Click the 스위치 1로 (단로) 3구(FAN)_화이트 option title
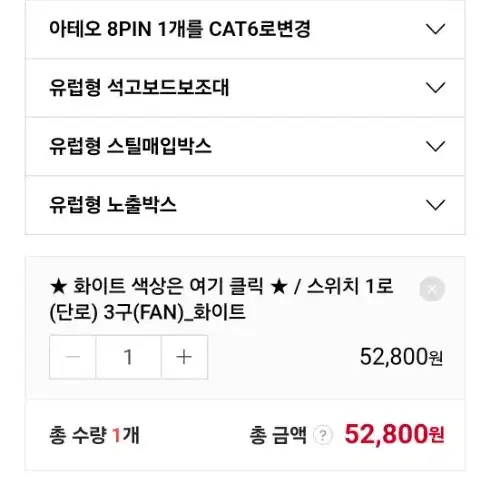The width and height of the screenshot is (490, 490). click(221, 299)
